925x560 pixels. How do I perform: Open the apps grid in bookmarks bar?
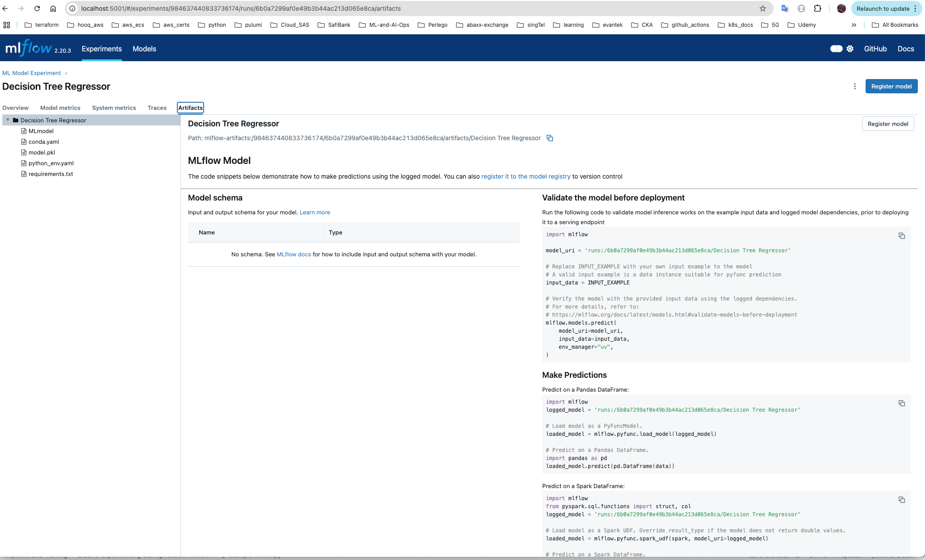(x=7, y=25)
